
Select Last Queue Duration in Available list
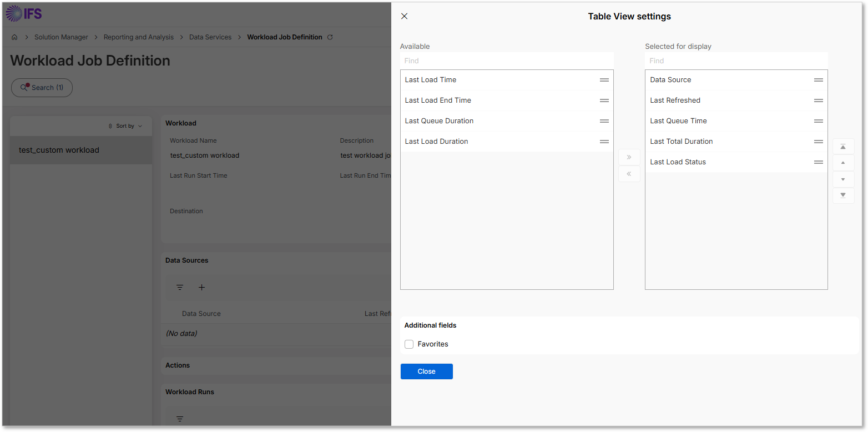(507, 121)
